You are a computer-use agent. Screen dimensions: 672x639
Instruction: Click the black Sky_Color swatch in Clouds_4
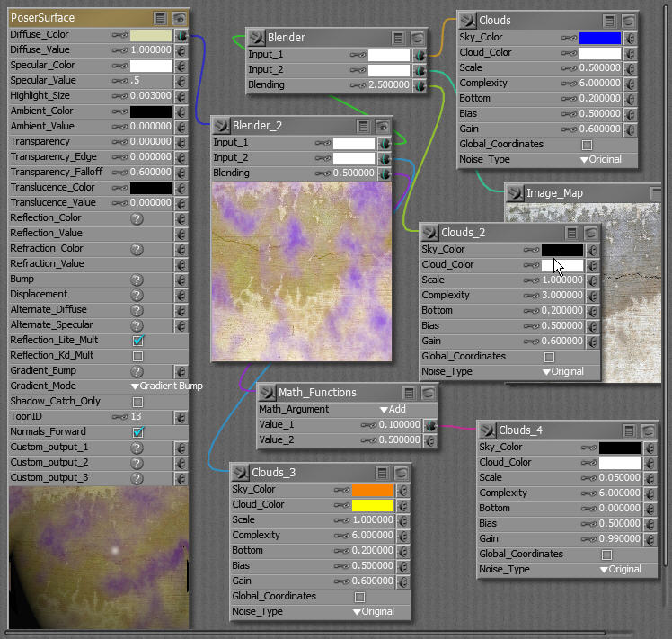(620, 448)
